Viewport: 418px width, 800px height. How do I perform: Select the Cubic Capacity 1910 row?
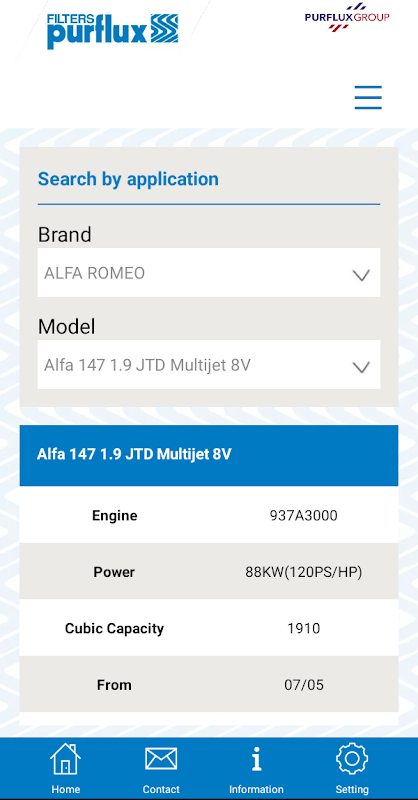pyautogui.click(x=209, y=628)
